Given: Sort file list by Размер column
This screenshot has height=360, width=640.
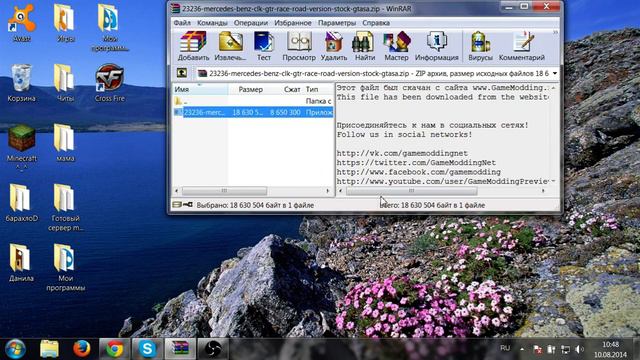Looking at the screenshot, I should [247, 89].
